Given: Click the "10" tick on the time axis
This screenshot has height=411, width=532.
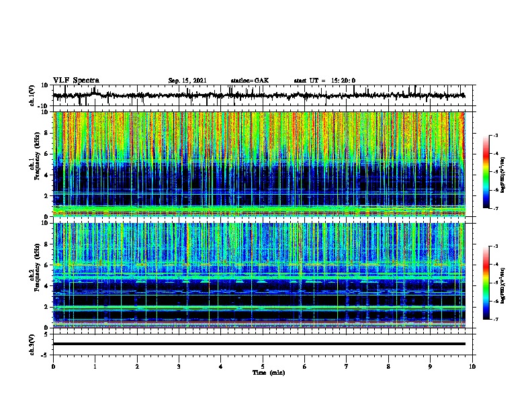Looking at the screenshot, I should (472, 367).
